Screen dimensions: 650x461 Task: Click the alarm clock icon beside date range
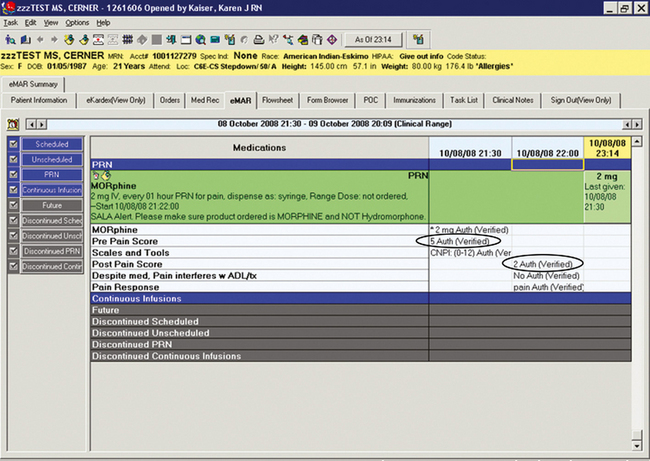coord(13,124)
